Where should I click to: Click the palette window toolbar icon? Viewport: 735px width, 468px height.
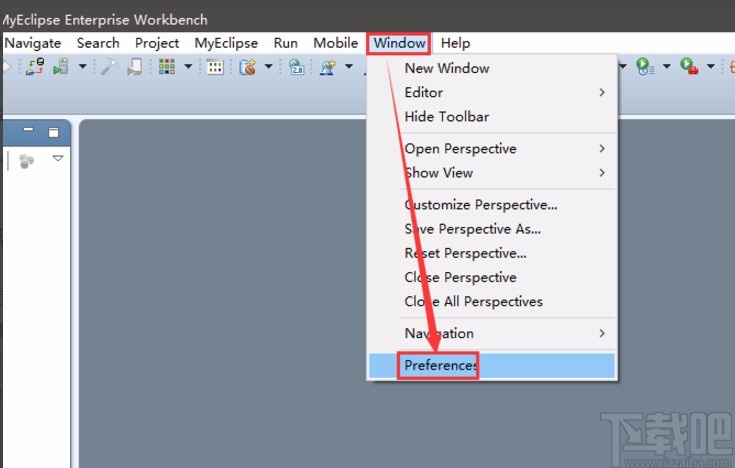coord(215,67)
